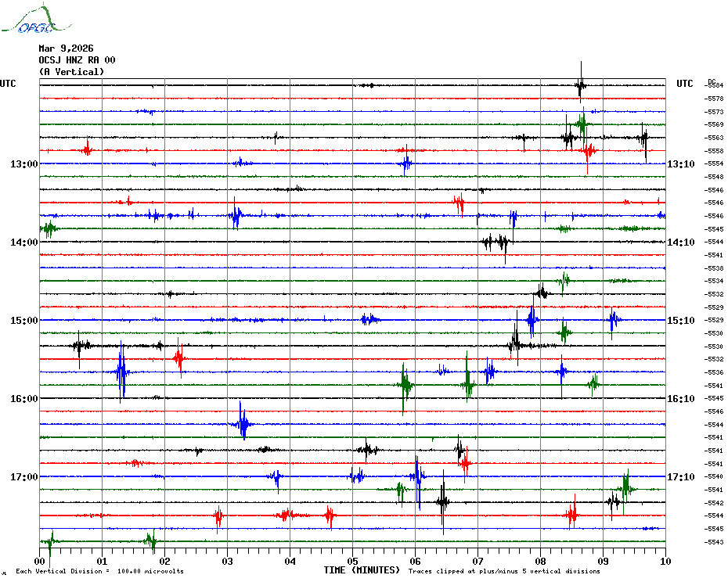The image size is (728, 582).
Task: Click the DC column header
Action: [712, 81]
